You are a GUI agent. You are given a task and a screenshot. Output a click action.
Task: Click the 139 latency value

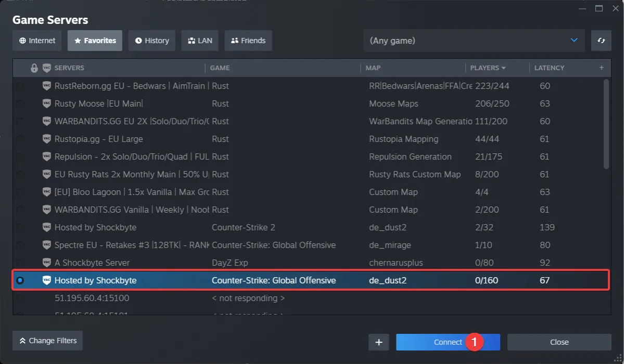(547, 227)
